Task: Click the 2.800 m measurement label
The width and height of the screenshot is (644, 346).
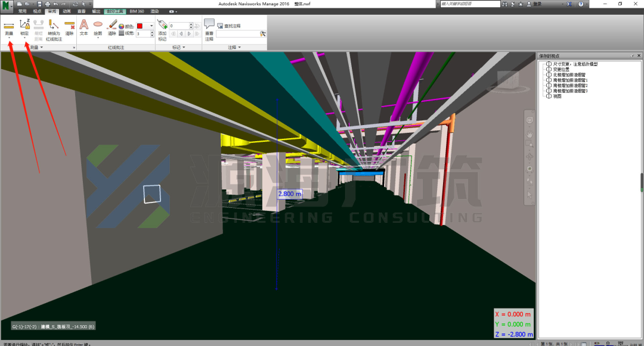Action: [x=290, y=194]
